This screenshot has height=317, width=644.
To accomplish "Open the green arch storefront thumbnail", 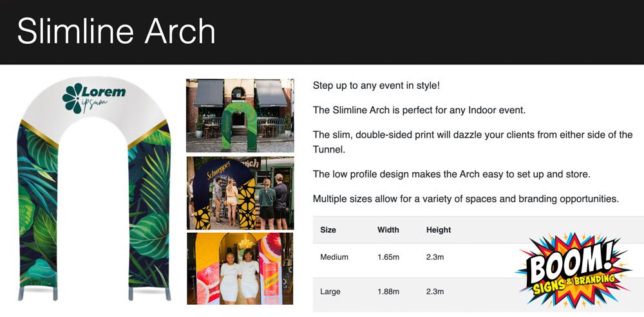I will [240, 116].
